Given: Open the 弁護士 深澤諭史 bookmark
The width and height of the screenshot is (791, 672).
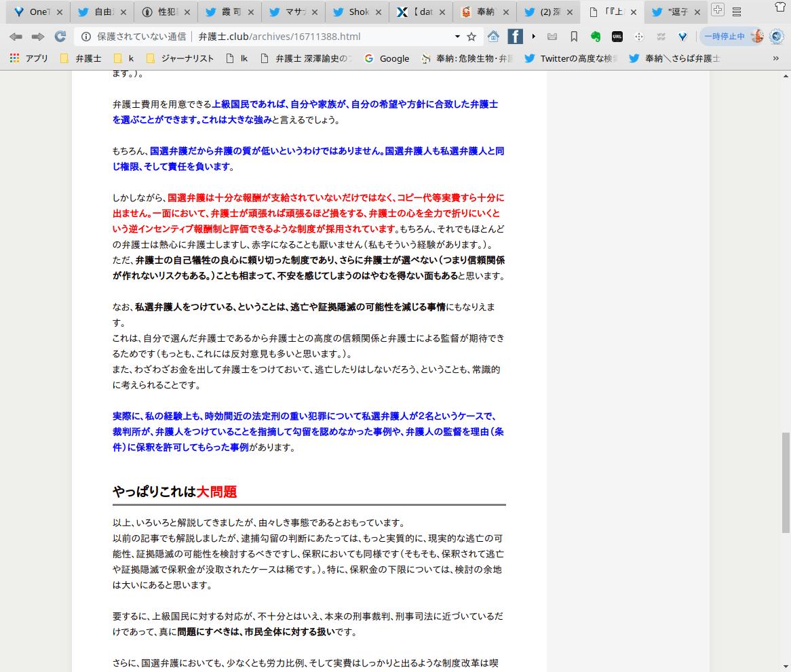Looking at the screenshot, I should (307, 58).
